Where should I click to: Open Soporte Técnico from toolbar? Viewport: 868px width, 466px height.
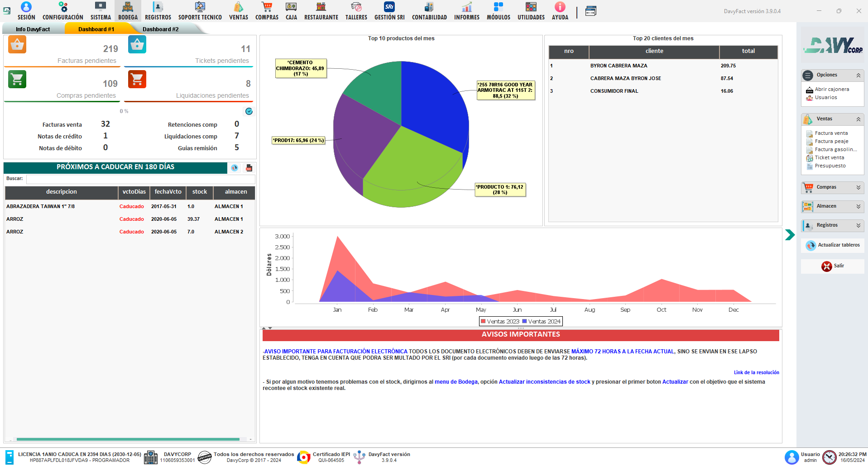point(200,7)
